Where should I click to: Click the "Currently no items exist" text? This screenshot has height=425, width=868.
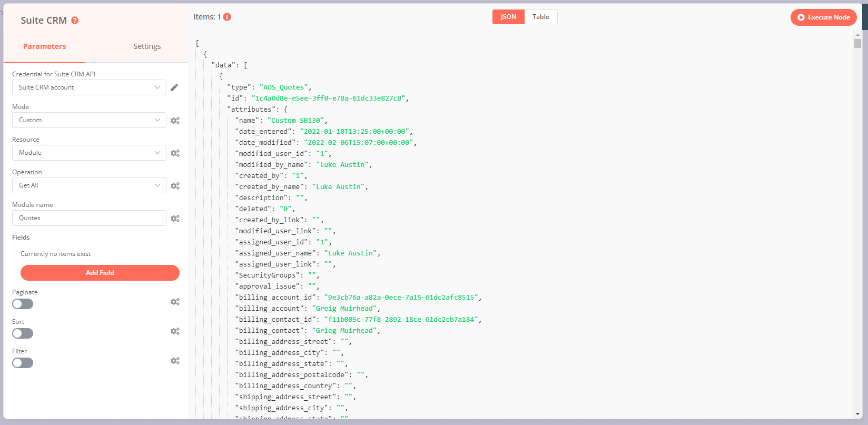(x=55, y=254)
